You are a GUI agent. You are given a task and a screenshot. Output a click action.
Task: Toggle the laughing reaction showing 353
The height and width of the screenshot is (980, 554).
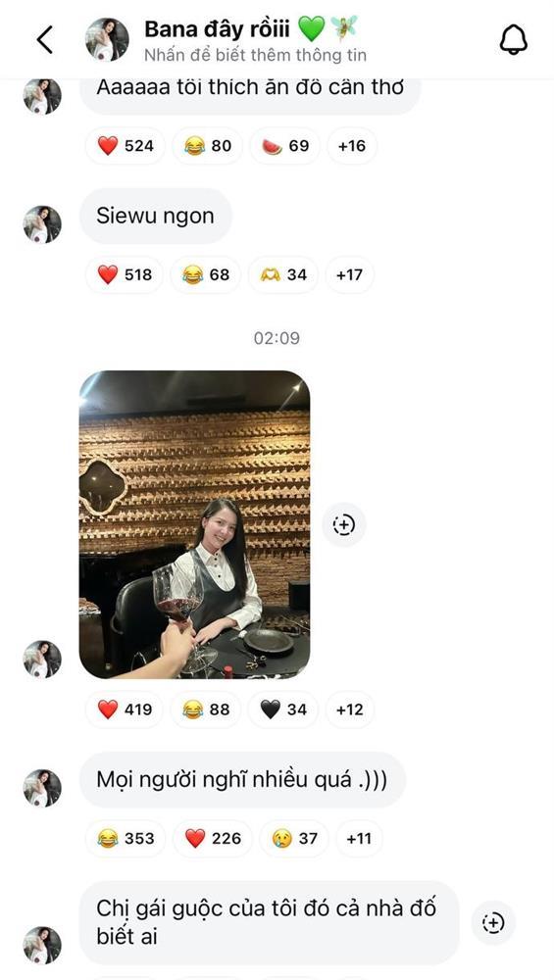pyautogui.click(x=126, y=838)
